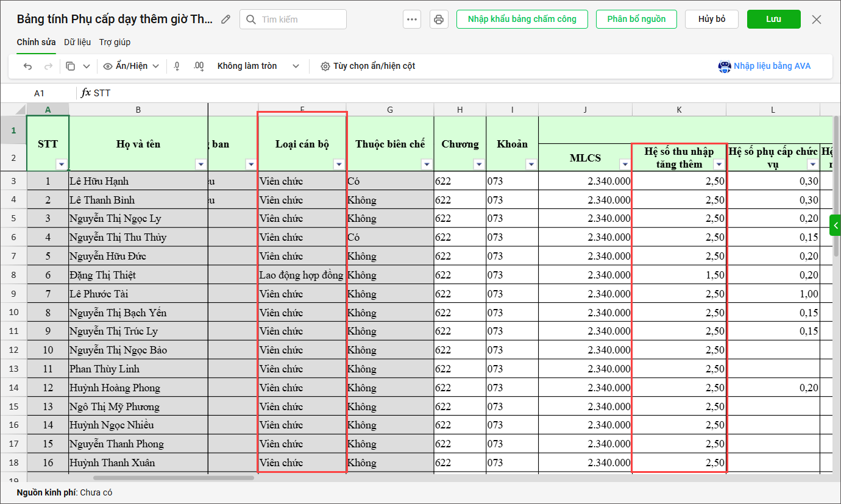Click Nhập khẩu bảng chấm công button

[522, 20]
